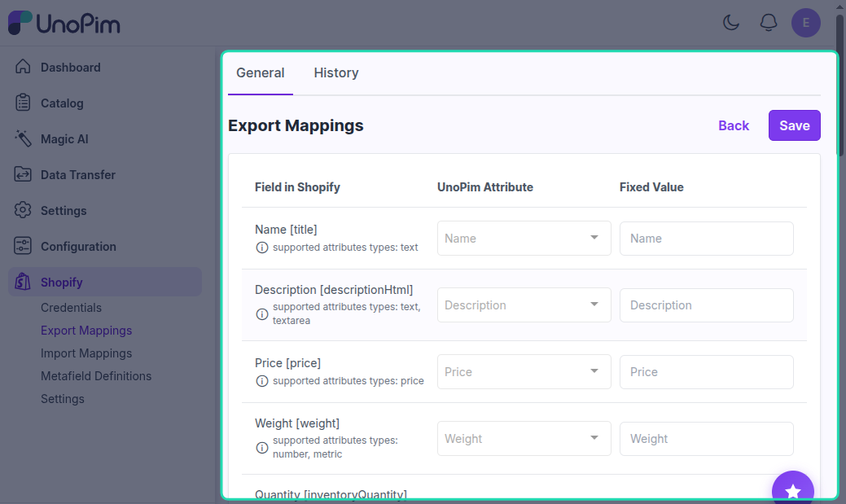846x504 pixels.
Task: Open the Description attribute dropdown
Action: pyautogui.click(x=524, y=305)
